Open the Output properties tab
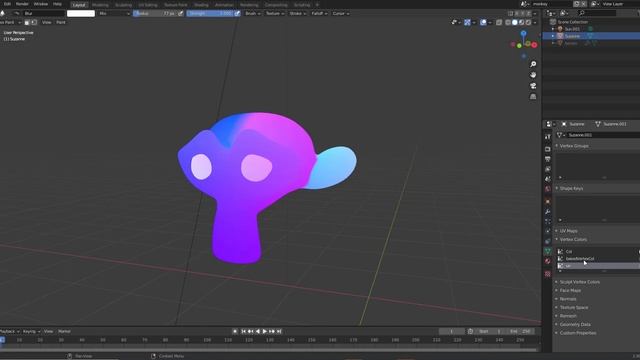640x360 pixels. click(x=548, y=159)
